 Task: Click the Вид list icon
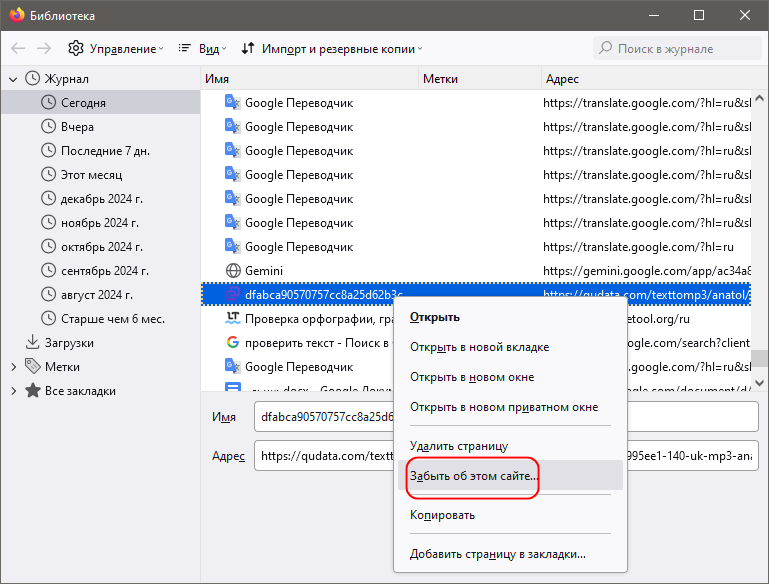(x=185, y=48)
